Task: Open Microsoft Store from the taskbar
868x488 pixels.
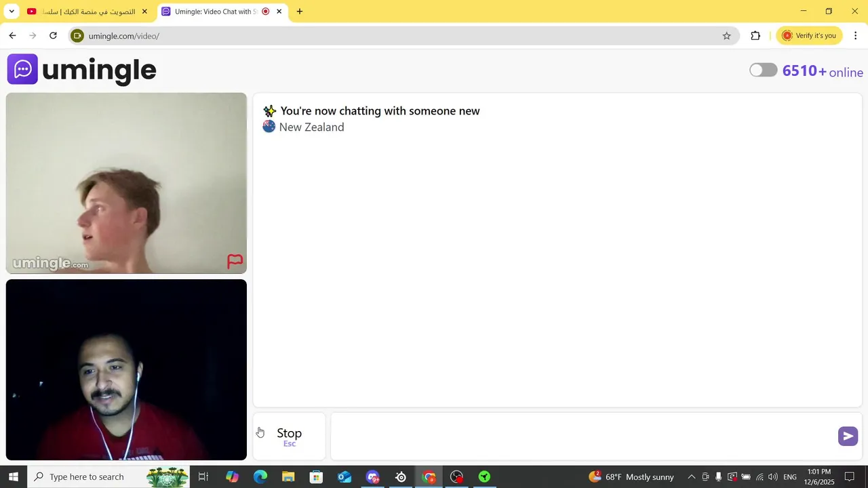Action: pyautogui.click(x=316, y=477)
